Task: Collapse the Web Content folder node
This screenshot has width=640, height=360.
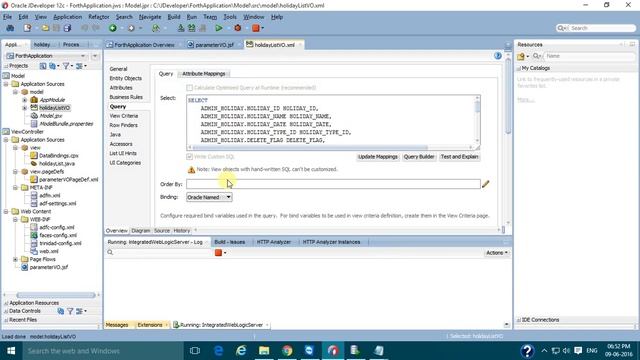Action: pyautogui.click(x=6, y=211)
